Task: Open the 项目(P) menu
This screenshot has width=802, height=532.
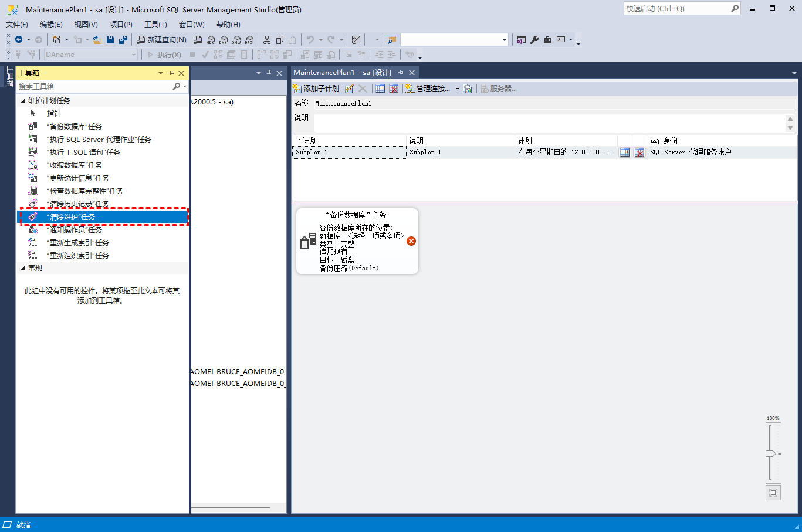Action: [121, 25]
